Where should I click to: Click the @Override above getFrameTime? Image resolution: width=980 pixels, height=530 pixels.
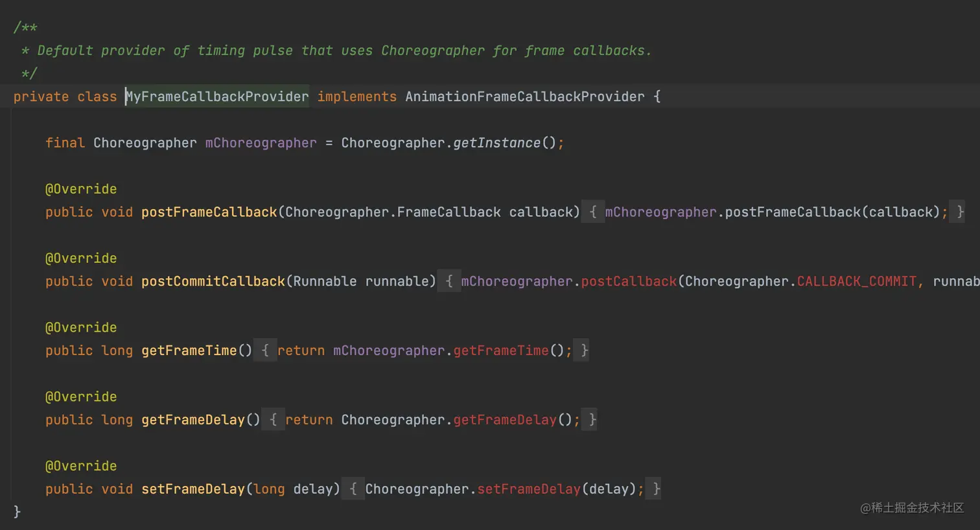click(81, 328)
